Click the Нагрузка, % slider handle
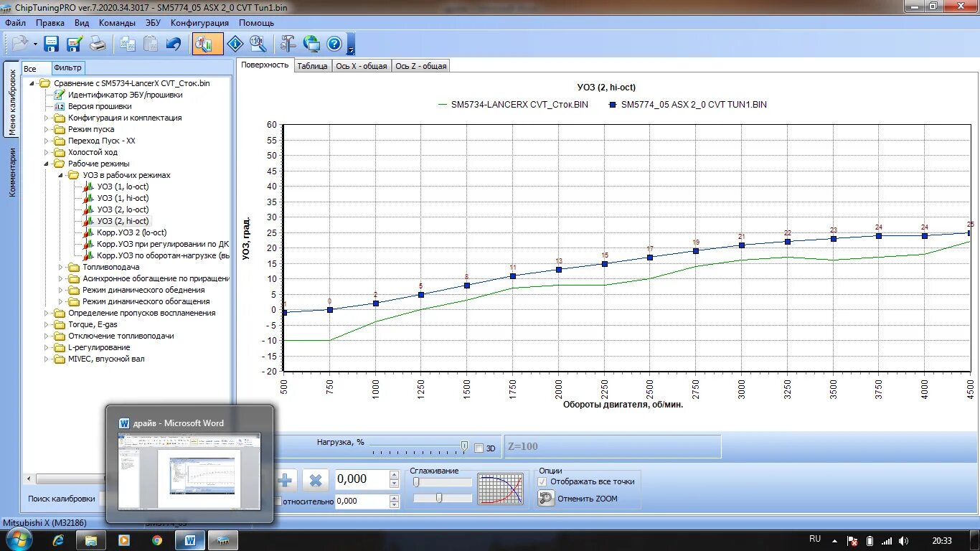 pos(464,446)
